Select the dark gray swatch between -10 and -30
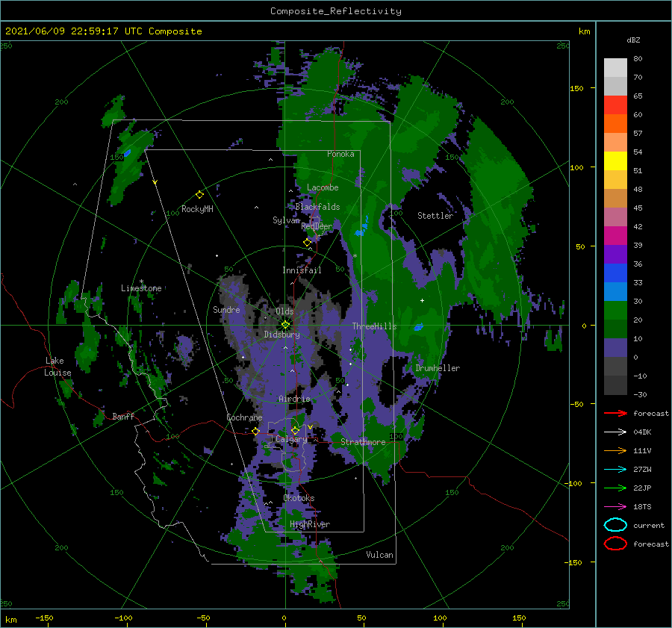This screenshot has height=628, width=672. click(615, 385)
